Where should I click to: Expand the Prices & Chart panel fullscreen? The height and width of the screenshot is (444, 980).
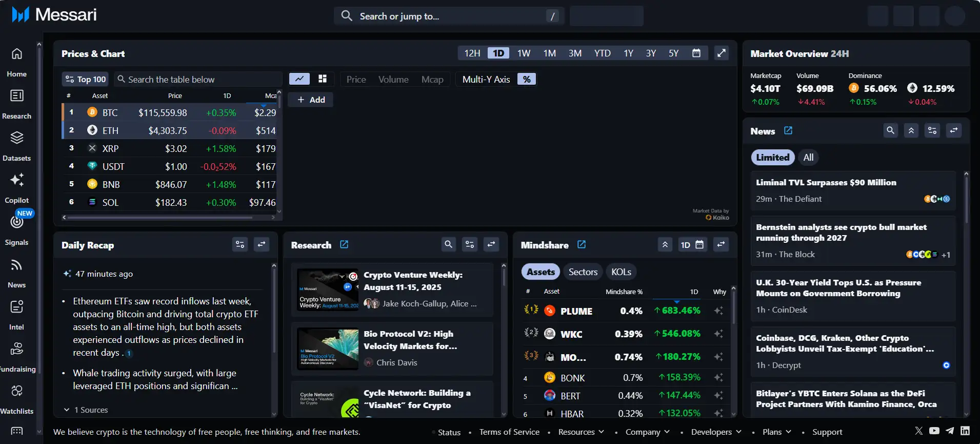tap(722, 53)
